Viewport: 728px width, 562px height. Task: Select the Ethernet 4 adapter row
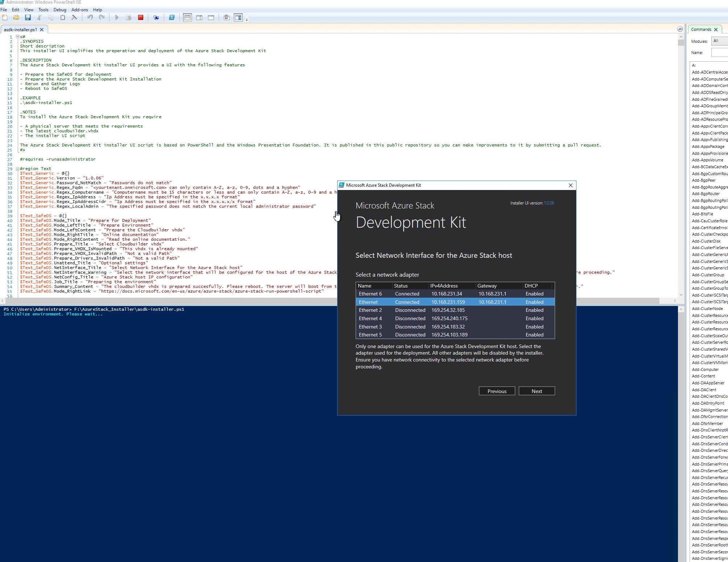coord(455,318)
